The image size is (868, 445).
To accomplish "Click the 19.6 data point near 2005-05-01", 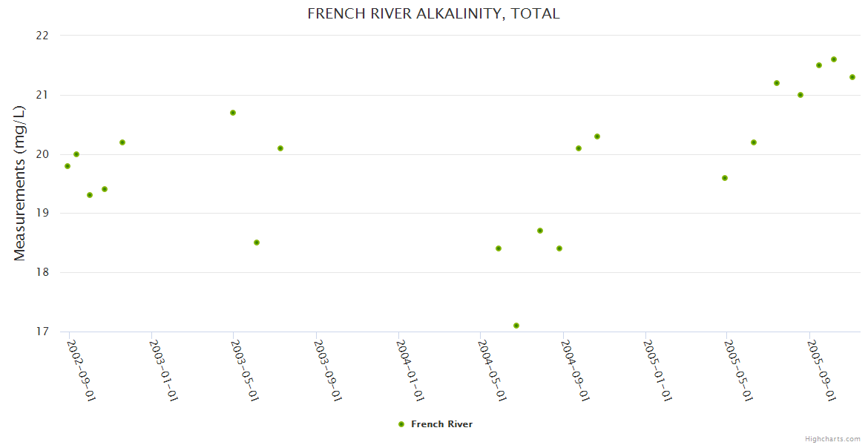I will [725, 178].
